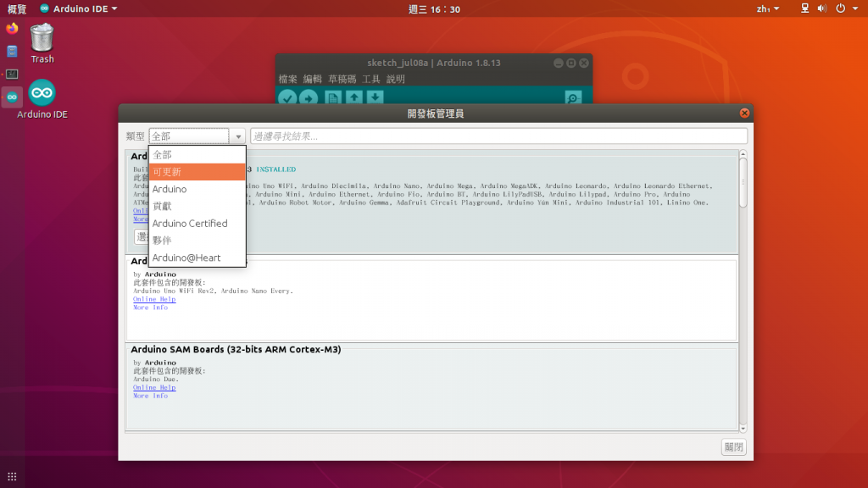Open the 編輯 menu in Arduino window
This screenshot has height=488, width=868.
click(312, 79)
